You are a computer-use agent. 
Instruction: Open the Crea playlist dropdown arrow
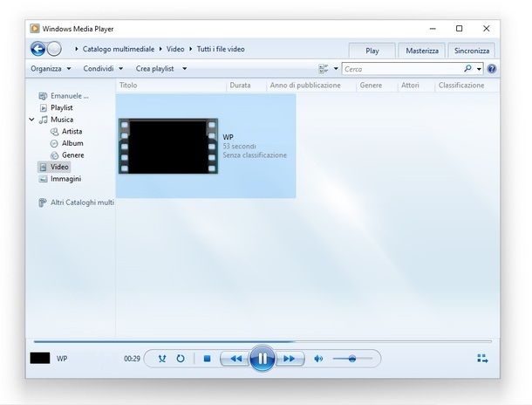pos(184,69)
